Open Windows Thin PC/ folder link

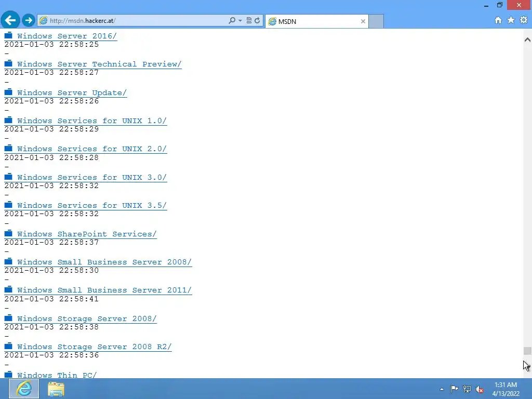[57, 375]
